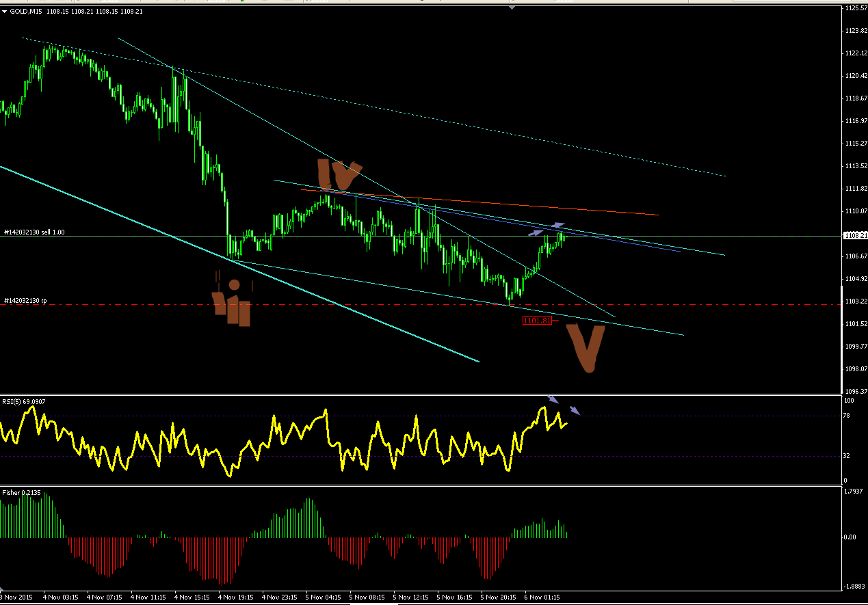Viewport: 868px width, 605px height.
Task: Click the '#142032130 sell 1.00' order label
Action: [x=35, y=232]
